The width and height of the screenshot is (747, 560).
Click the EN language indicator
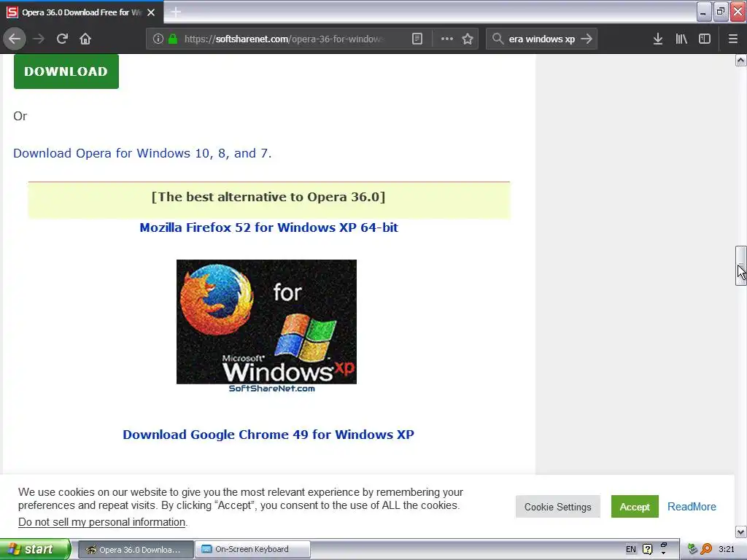pos(631,550)
